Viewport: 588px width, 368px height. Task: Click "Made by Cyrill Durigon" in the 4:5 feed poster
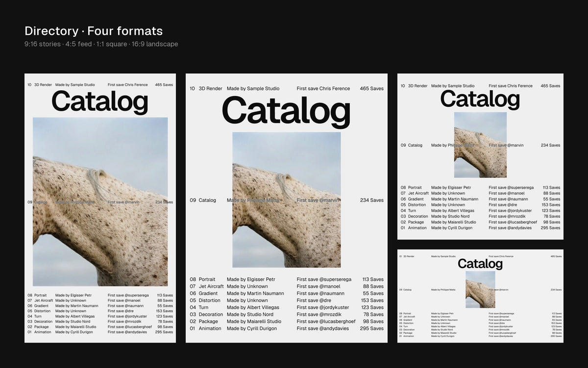pyautogui.click(x=253, y=328)
